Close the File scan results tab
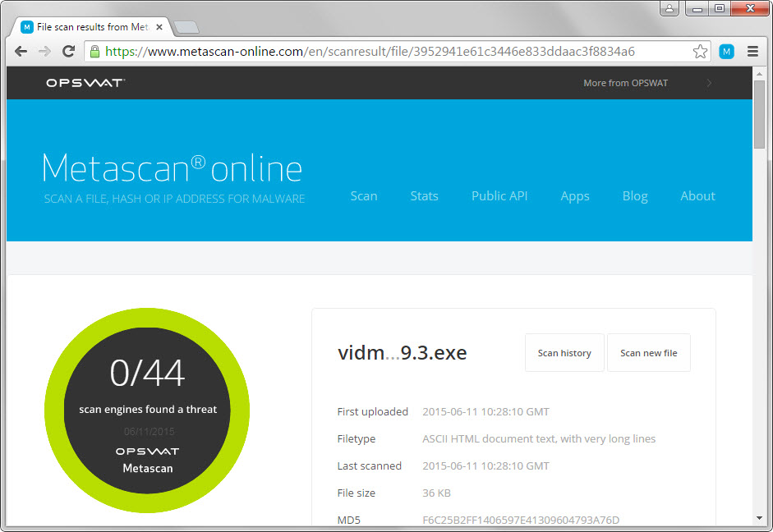Image resolution: width=773 pixels, height=532 pixels. 159,27
